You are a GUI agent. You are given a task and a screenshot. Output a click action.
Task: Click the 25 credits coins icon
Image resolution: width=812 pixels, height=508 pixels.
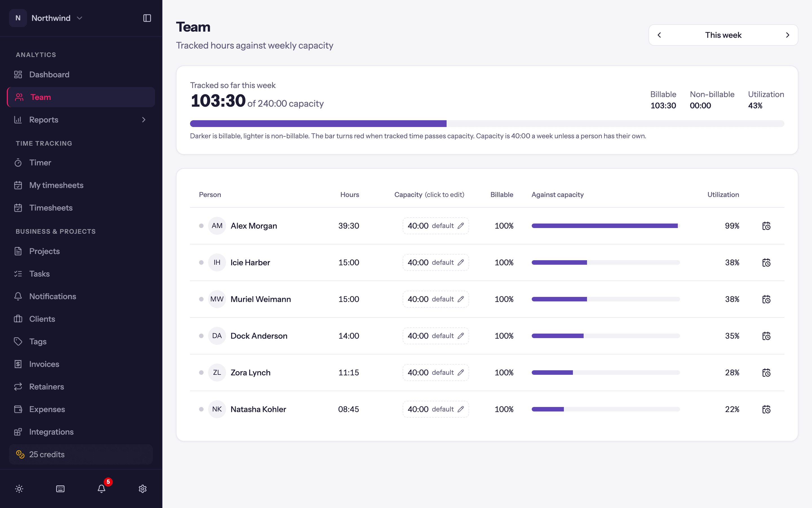pyautogui.click(x=20, y=454)
